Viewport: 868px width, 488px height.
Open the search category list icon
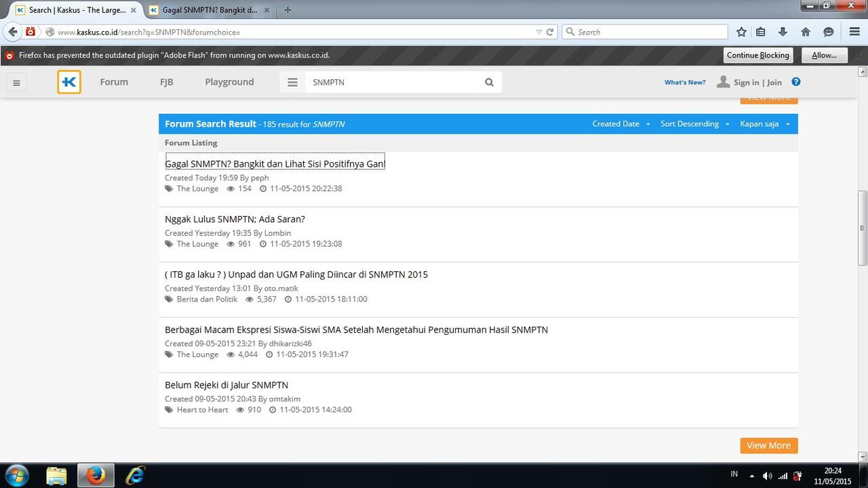point(292,82)
